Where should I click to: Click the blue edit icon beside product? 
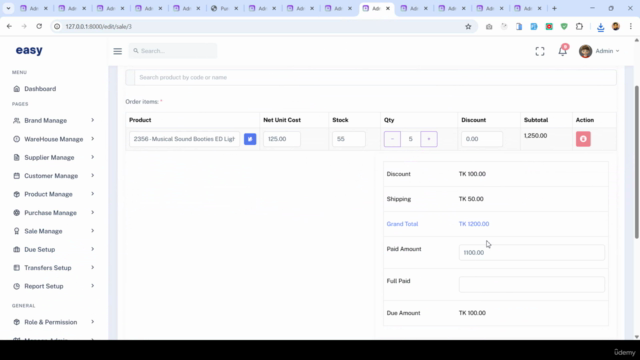(x=250, y=139)
